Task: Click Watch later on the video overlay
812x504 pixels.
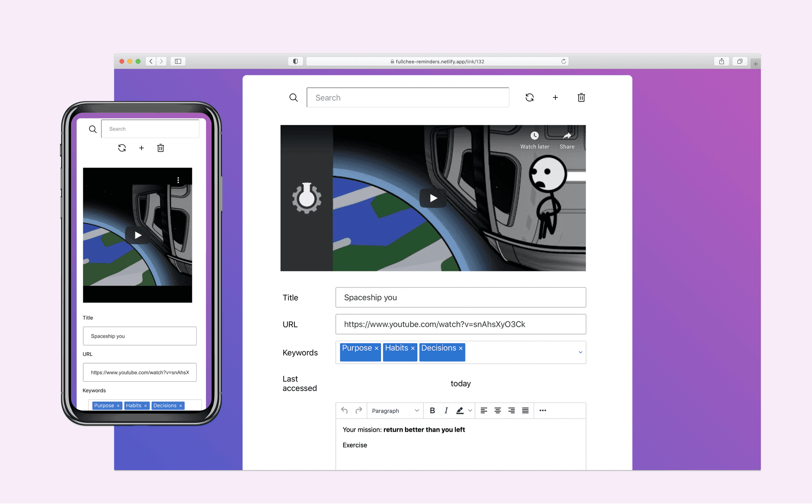Action: [x=535, y=140]
